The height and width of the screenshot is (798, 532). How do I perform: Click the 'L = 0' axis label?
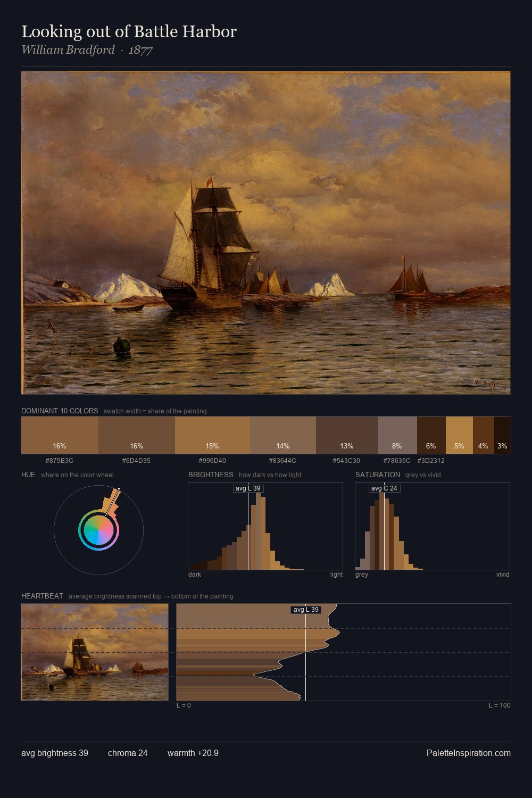(184, 705)
